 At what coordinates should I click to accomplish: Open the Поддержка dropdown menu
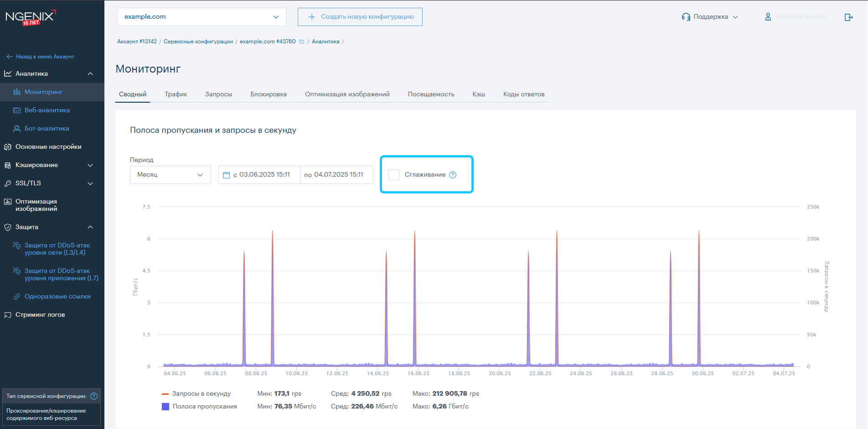pos(710,17)
